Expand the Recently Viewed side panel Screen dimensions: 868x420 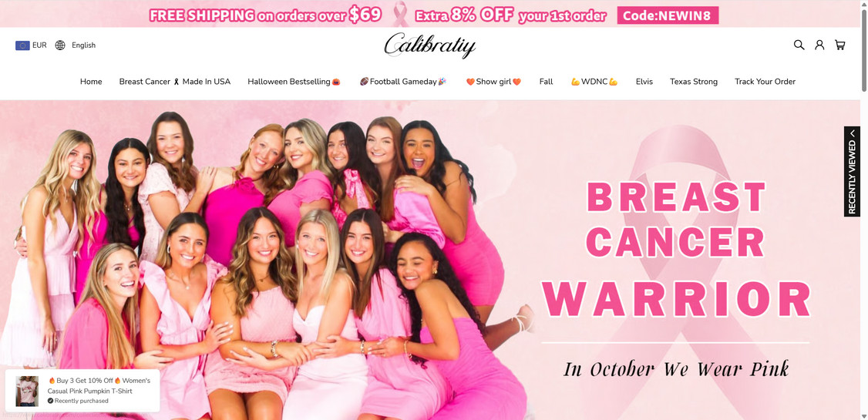[x=852, y=172]
